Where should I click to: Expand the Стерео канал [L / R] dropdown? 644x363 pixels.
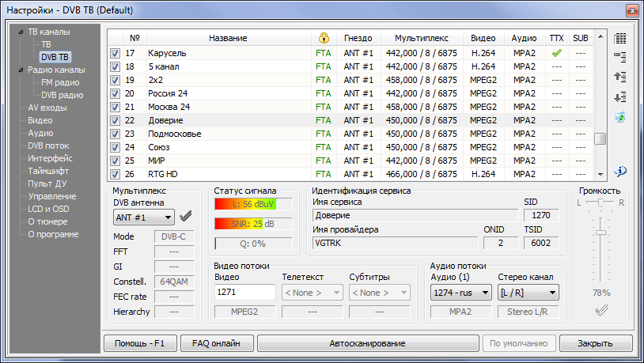tap(528, 293)
